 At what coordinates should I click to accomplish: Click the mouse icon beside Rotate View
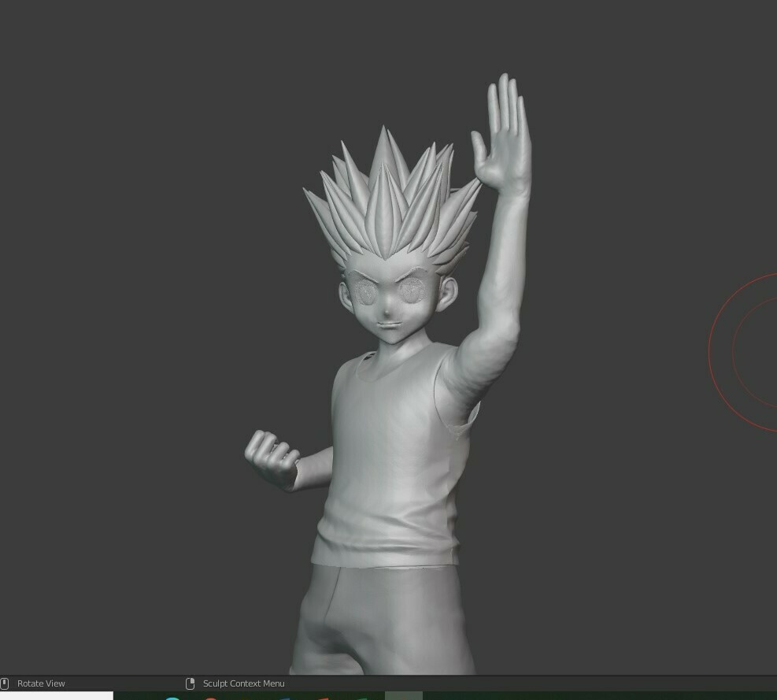5,683
